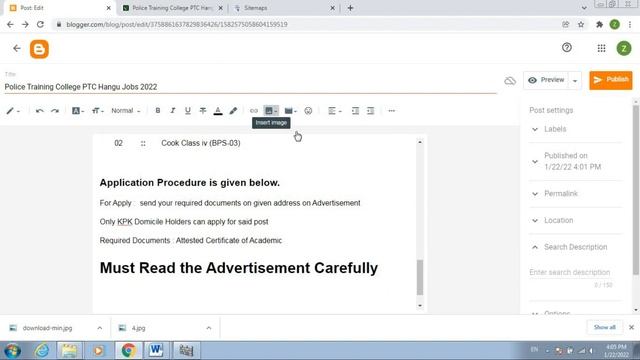Open the Normal paragraph style dropdown
This screenshot has height=360, width=640.
point(126,111)
